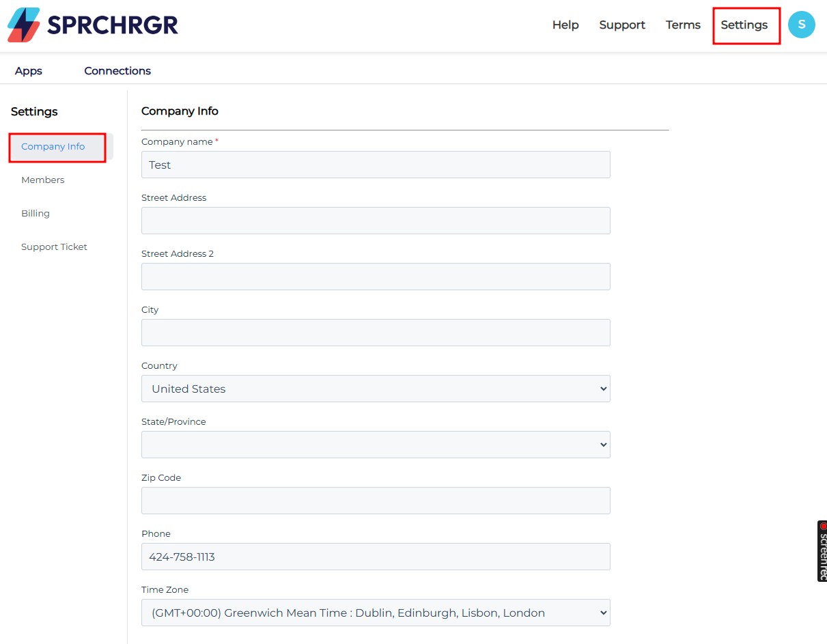Open the SPRCHRGR logo home link
The image size is (827, 644).
(x=93, y=25)
